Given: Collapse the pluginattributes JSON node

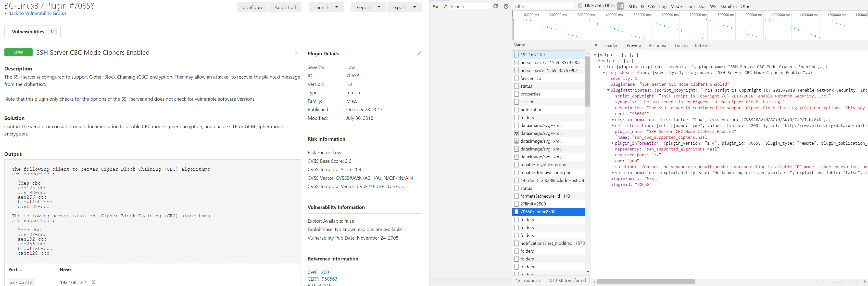Looking at the screenshot, I should click(608, 90).
